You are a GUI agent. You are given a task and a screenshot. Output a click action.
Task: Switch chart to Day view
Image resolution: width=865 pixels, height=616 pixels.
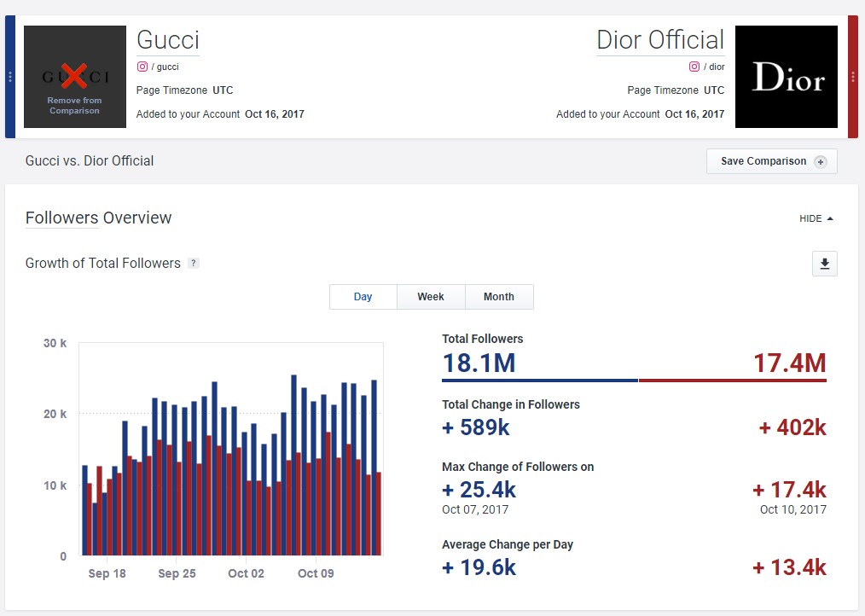[363, 297]
